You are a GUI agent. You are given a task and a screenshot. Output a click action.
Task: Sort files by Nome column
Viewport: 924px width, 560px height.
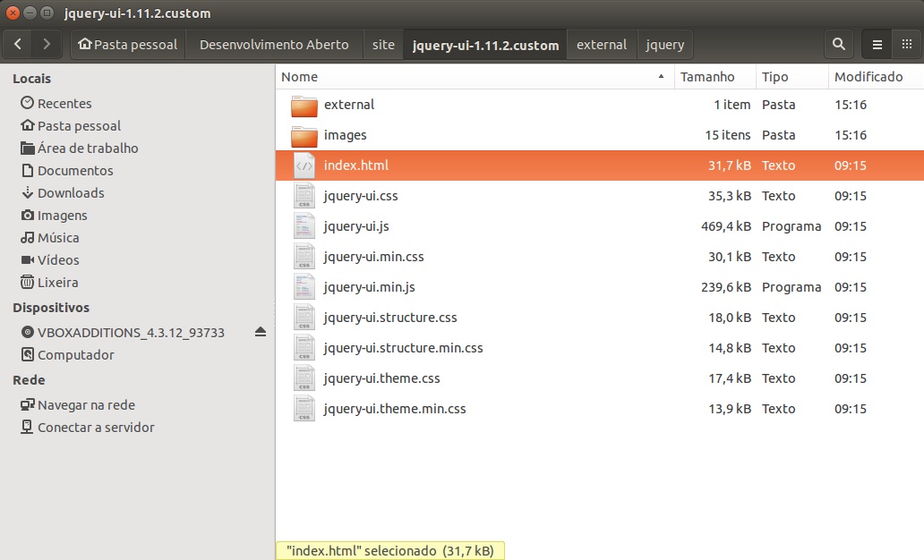(475, 77)
